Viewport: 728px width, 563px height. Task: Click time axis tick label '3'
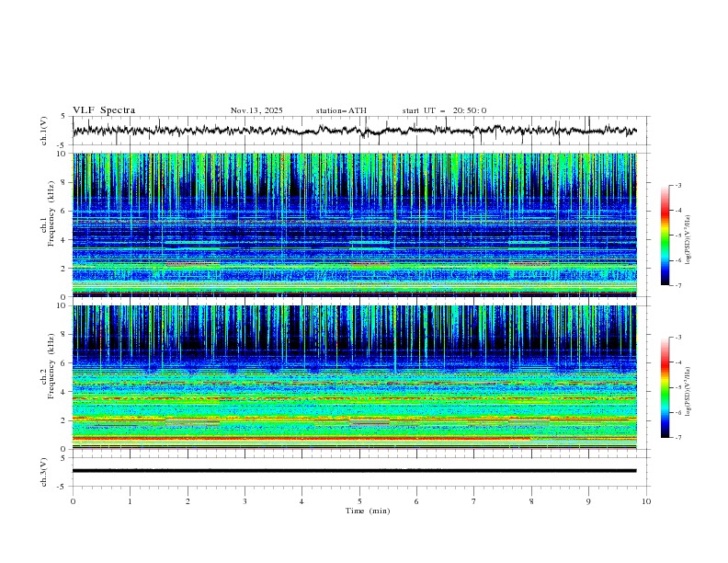(x=245, y=501)
